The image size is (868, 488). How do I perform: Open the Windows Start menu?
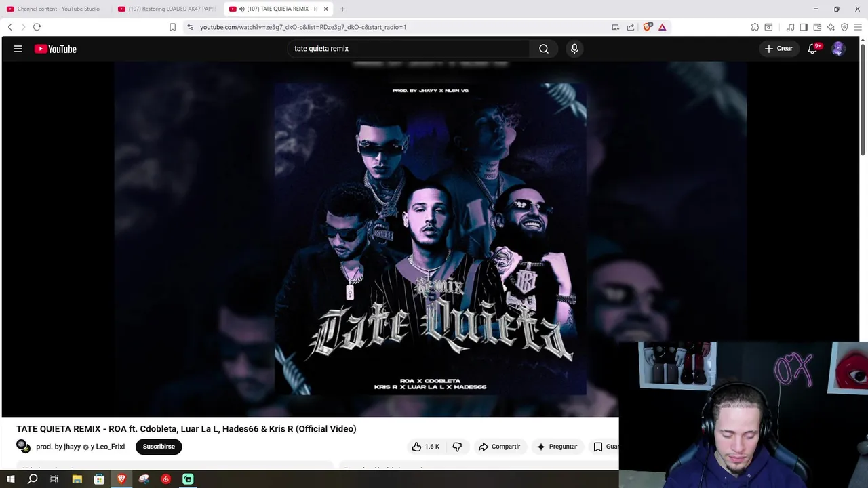11,479
